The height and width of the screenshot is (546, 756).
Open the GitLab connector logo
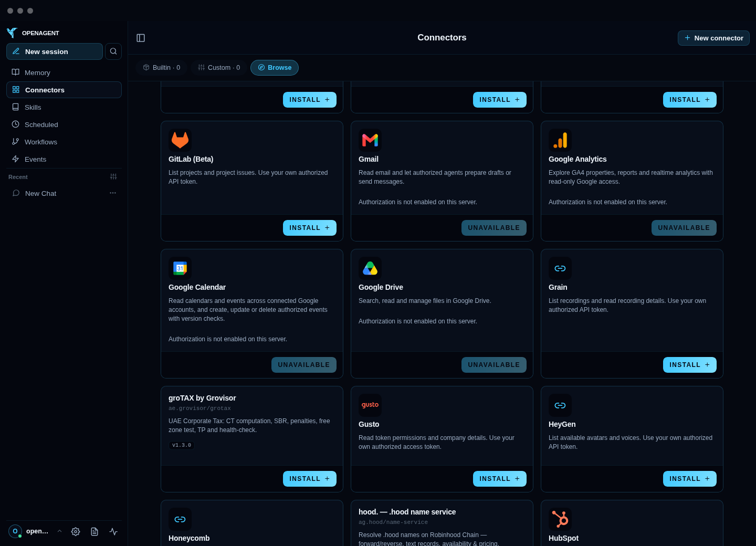[180, 140]
